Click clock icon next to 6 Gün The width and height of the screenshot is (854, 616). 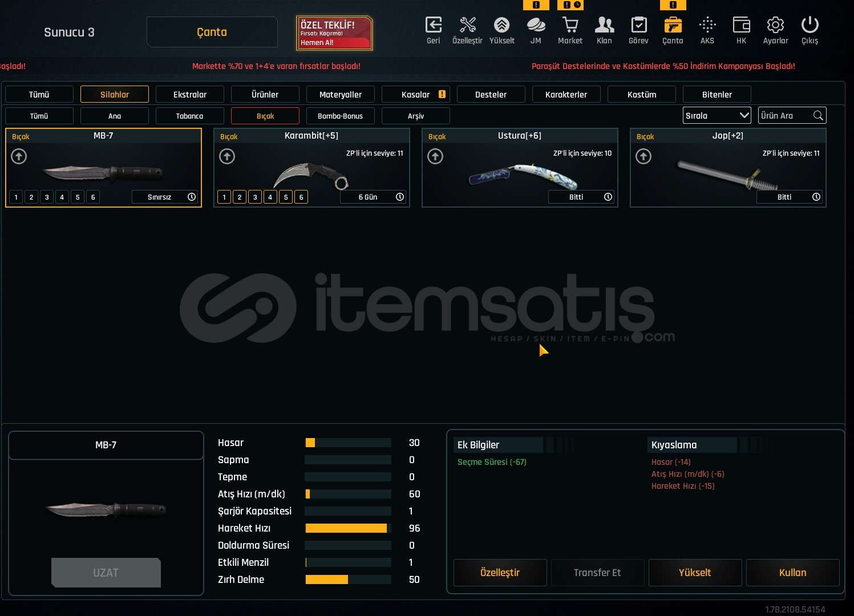tap(400, 197)
